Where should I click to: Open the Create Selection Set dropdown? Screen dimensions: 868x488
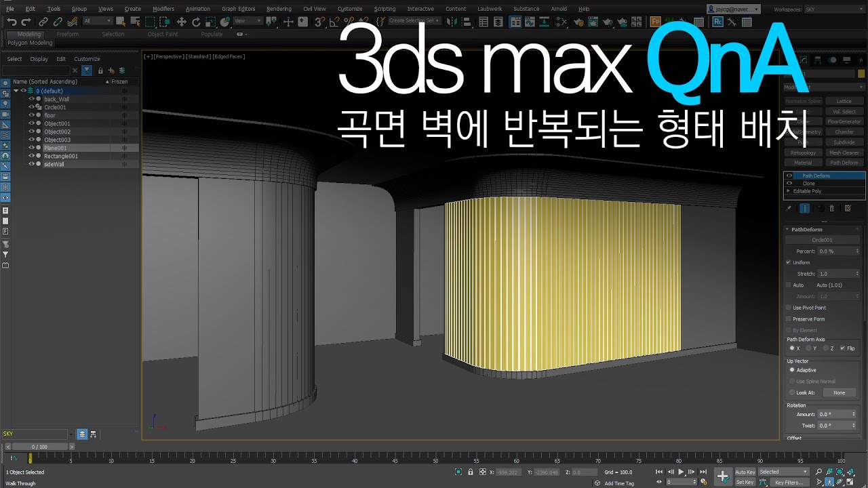[x=414, y=21]
